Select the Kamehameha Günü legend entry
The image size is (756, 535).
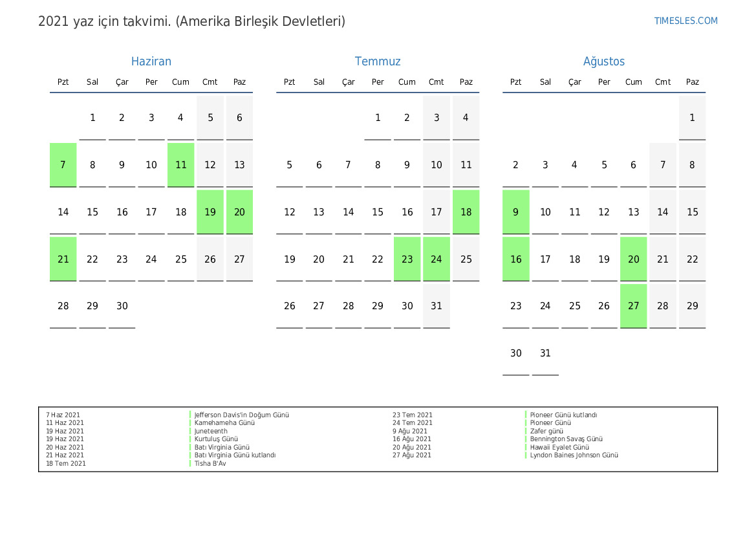tap(224, 423)
